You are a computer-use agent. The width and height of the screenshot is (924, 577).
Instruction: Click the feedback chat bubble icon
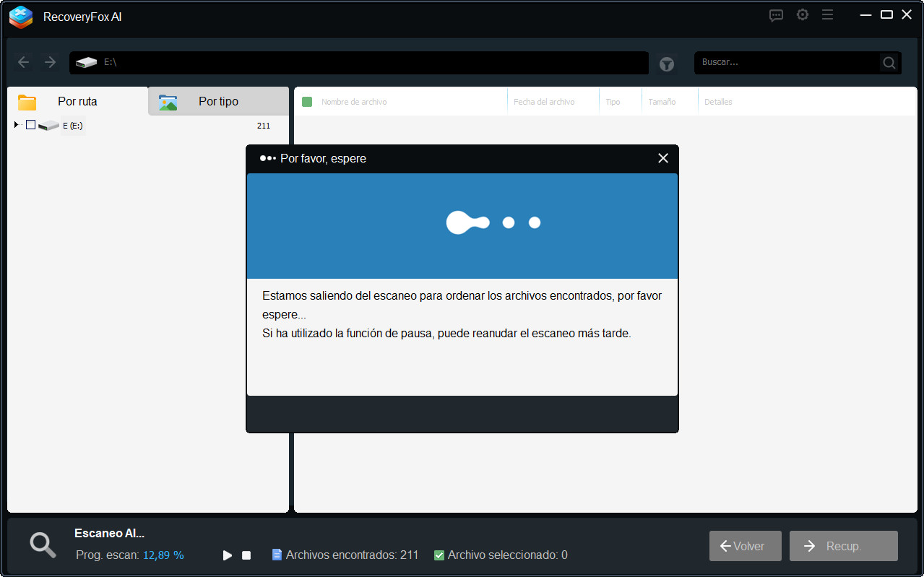[x=776, y=15]
